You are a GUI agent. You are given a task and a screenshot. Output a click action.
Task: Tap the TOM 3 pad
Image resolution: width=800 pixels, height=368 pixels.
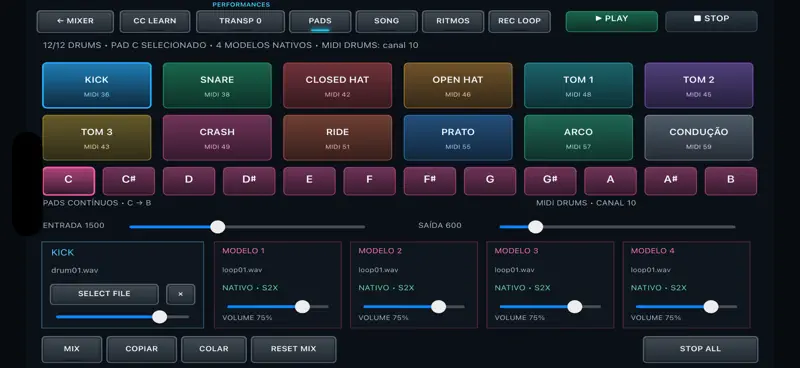coord(97,138)
